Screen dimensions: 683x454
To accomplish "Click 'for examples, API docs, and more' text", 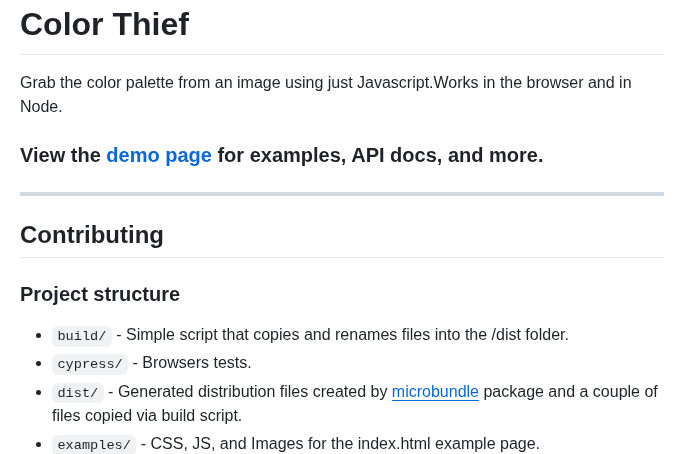I will 380,155.
